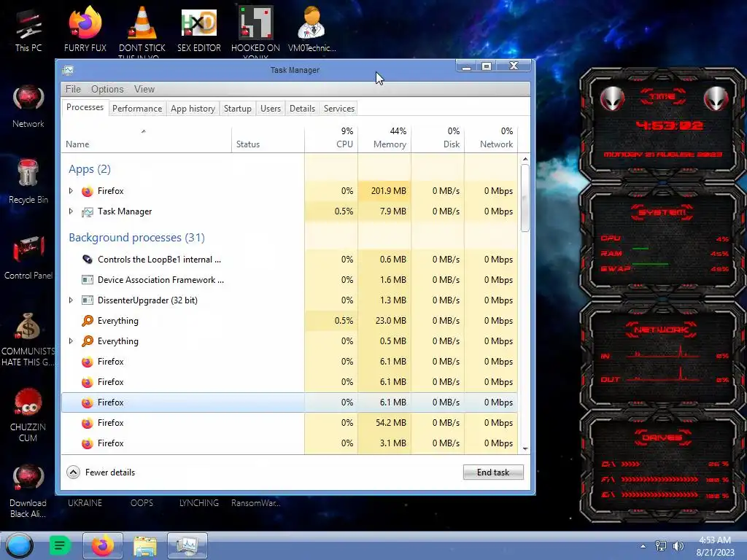Switch to the Users tab

(271, 109)
